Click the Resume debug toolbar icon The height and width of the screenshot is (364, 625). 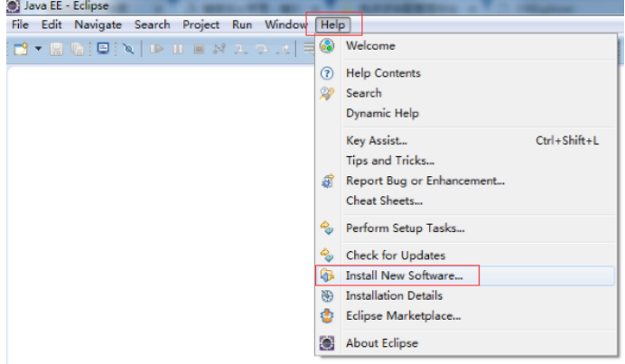point(157,49)
